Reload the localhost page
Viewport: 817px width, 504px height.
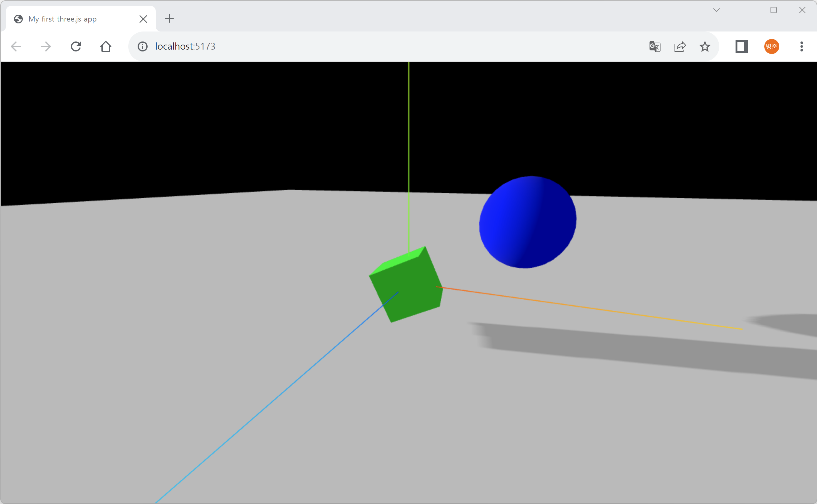(x=76, y=46)
